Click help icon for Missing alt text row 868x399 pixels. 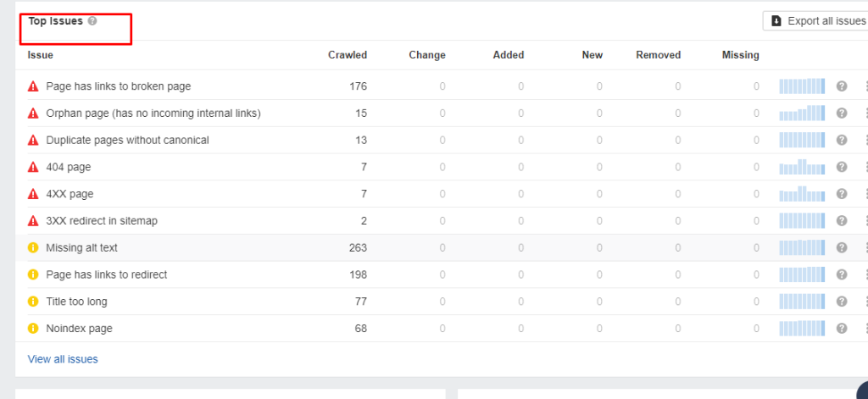point(842,247)
